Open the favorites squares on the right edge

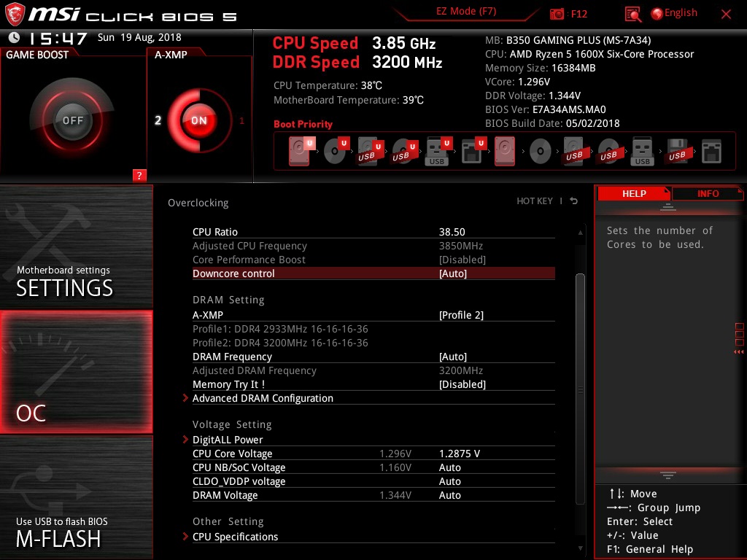click(740, 334)
